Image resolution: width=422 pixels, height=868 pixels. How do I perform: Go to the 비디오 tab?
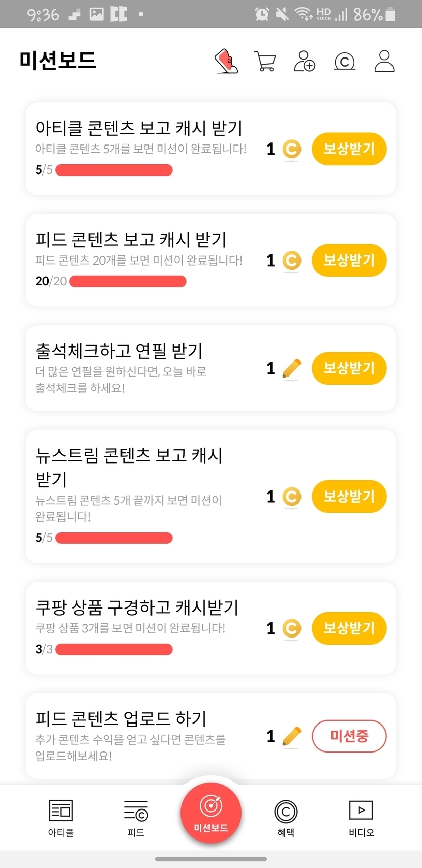(x=361, y=818)
